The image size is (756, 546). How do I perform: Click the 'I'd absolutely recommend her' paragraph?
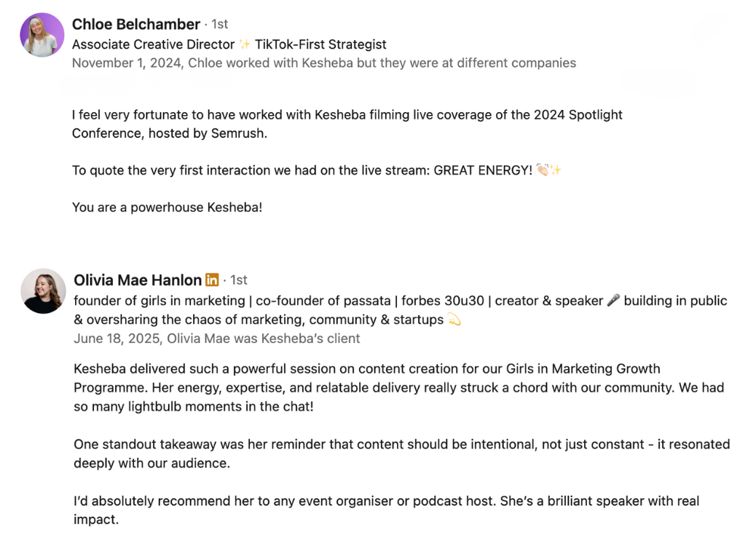click(x=386, y=510)
